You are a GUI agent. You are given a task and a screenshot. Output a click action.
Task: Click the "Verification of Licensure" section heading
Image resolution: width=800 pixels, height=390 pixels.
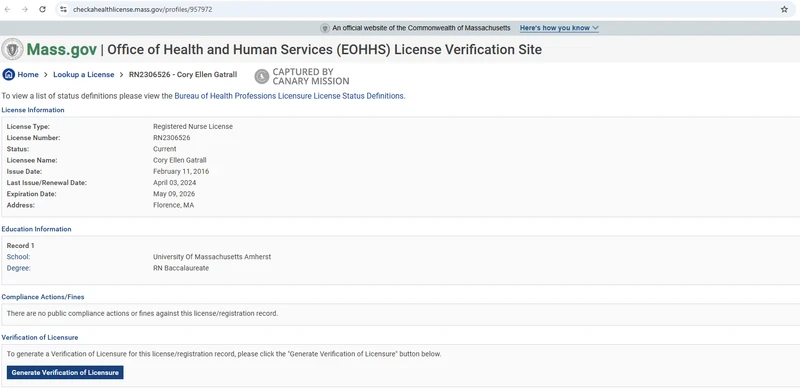(x=40, y=337)
